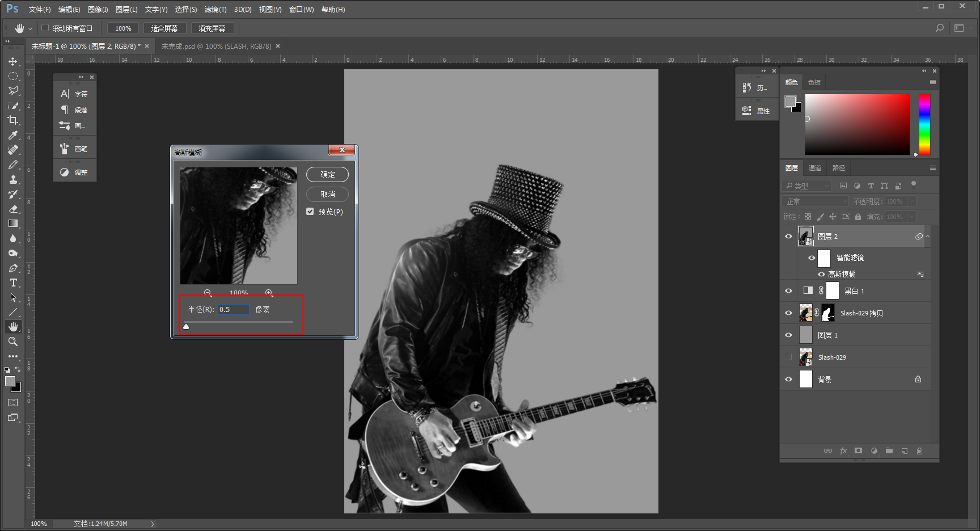Hide the Slash-029 拷贝 layer
Viewport: 980px width, 531px height.
click(788, 313)
